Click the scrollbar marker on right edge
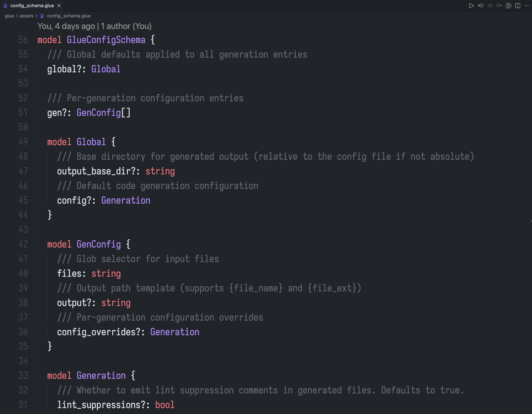 pyautogui.click(x=531, y=221)
